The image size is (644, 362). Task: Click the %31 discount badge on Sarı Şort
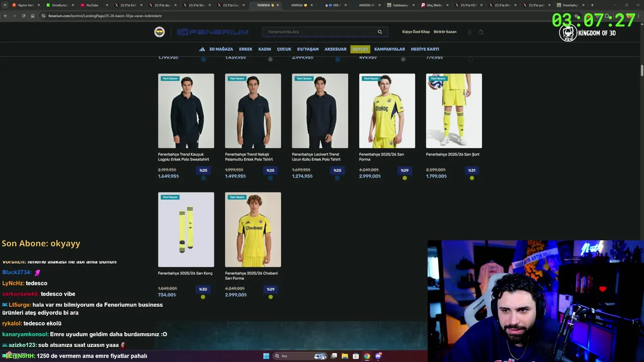point(471,170)
